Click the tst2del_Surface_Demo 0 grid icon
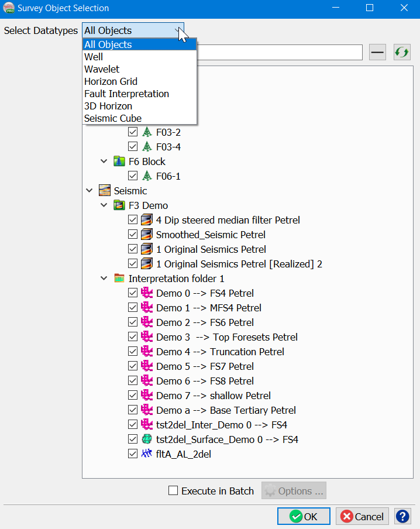 [x=147, y=439]
